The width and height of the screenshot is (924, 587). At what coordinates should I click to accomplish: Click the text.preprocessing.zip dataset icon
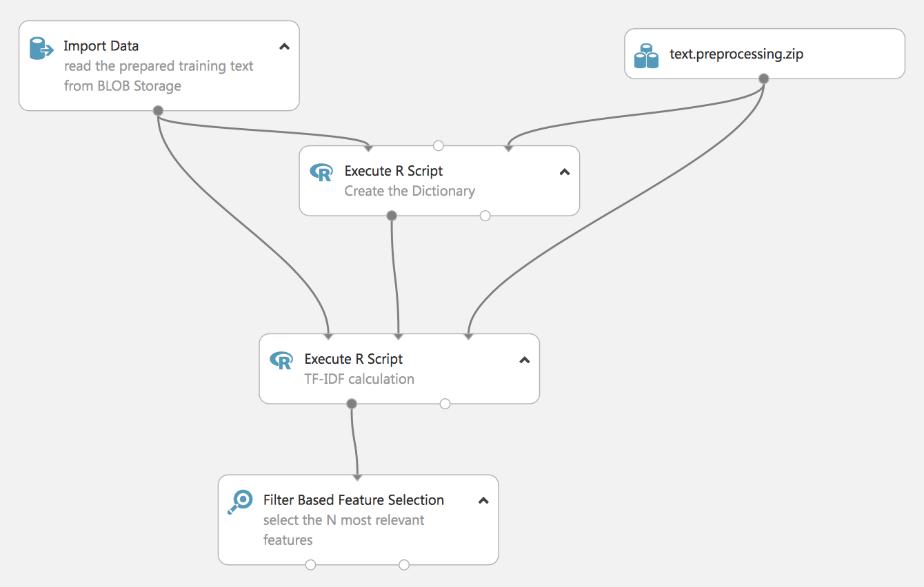coord(646,56)
